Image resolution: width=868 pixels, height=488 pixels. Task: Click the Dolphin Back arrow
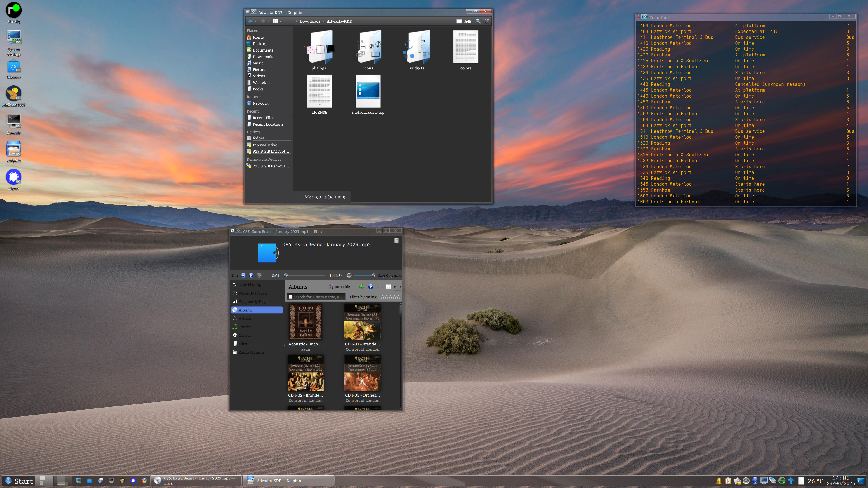click(x=250, y=21)
